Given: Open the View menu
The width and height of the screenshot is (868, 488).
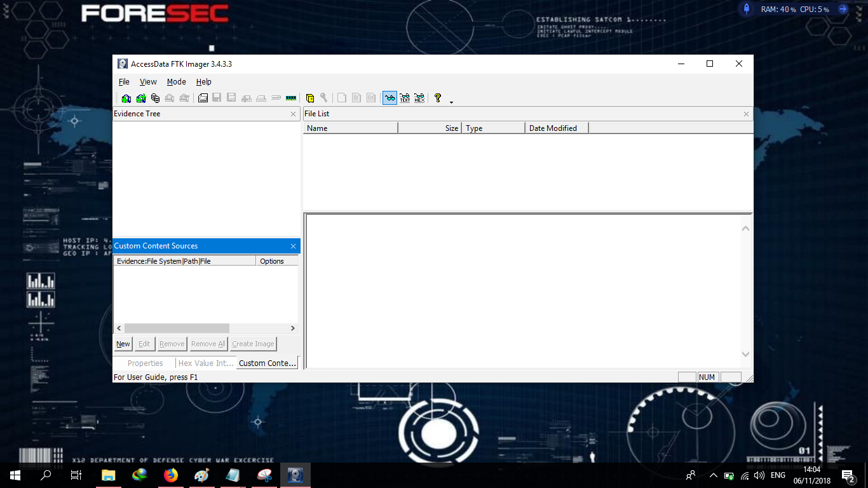Looking at the screenshot, I should (148, 82).
